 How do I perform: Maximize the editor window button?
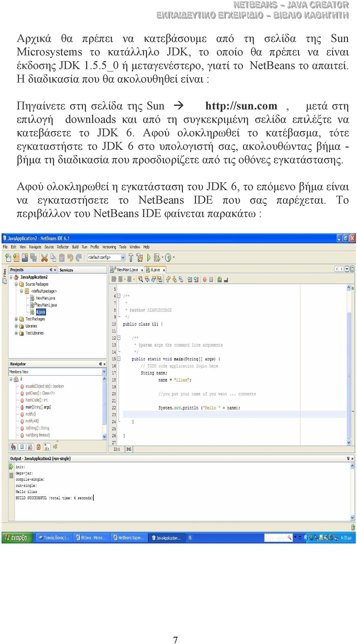[x=353, y=269]
